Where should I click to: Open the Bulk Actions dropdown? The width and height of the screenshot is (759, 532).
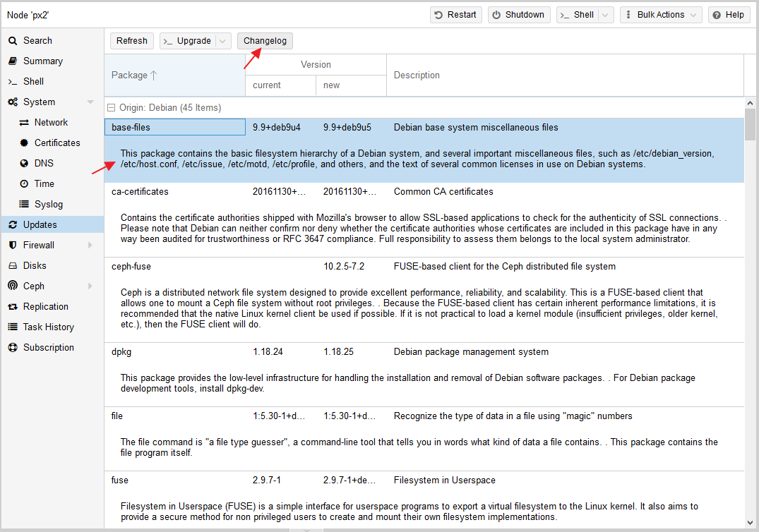(660, 15)
